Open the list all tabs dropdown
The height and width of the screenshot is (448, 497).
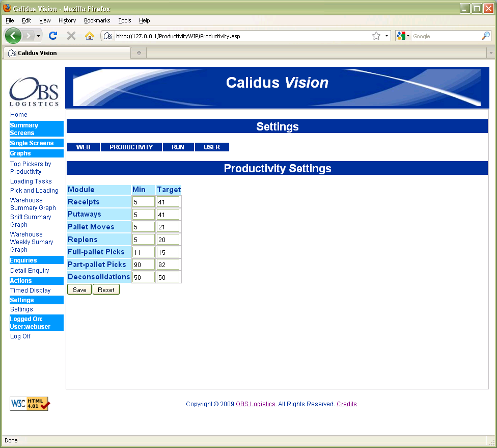491,53
